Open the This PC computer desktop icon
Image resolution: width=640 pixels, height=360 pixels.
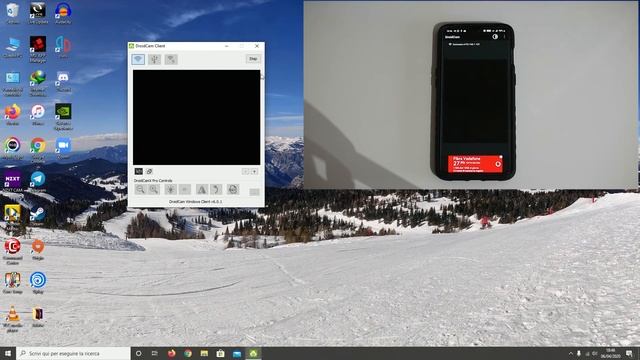click(13, 47)
